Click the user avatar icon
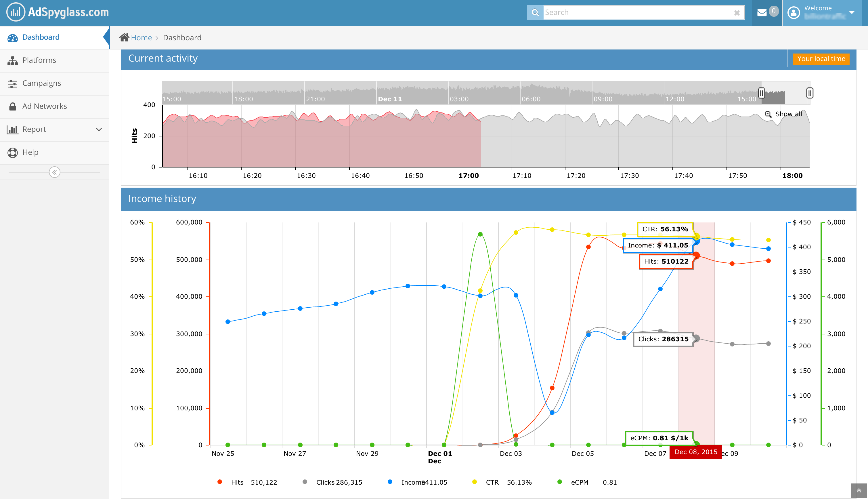Screen dimensions: 868x499 tap(794, 13)
